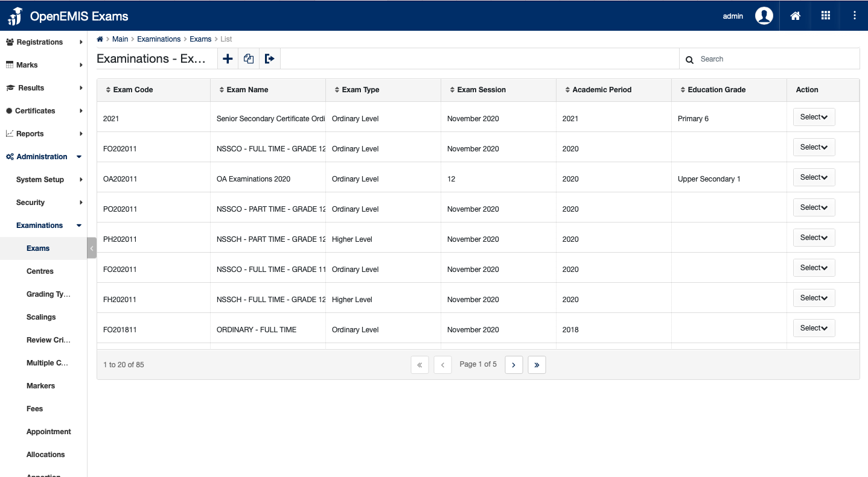868x477 pixels.
Task: Sort by Education Grade column
Action: [x=713, y=90]
